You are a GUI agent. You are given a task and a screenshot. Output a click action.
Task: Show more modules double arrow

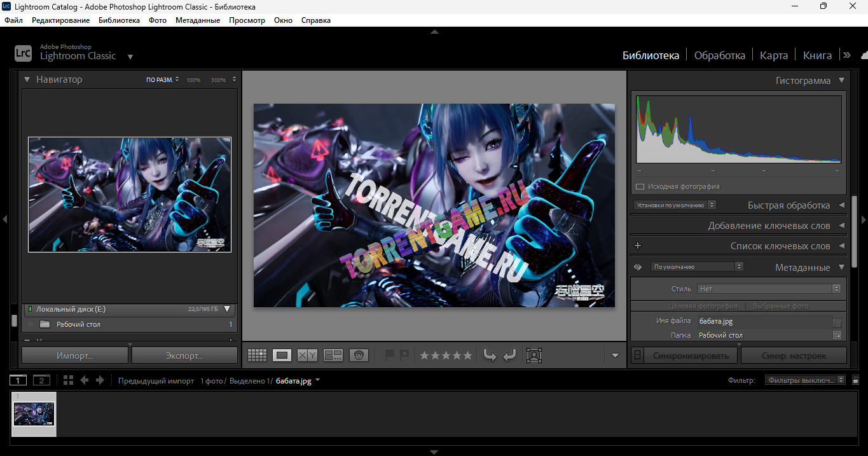tap(847, 55)
